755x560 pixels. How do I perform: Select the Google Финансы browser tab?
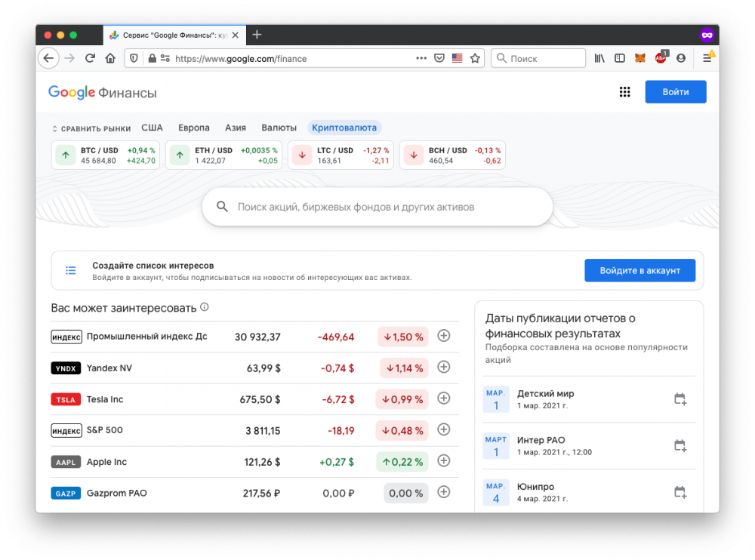[174, 35]
